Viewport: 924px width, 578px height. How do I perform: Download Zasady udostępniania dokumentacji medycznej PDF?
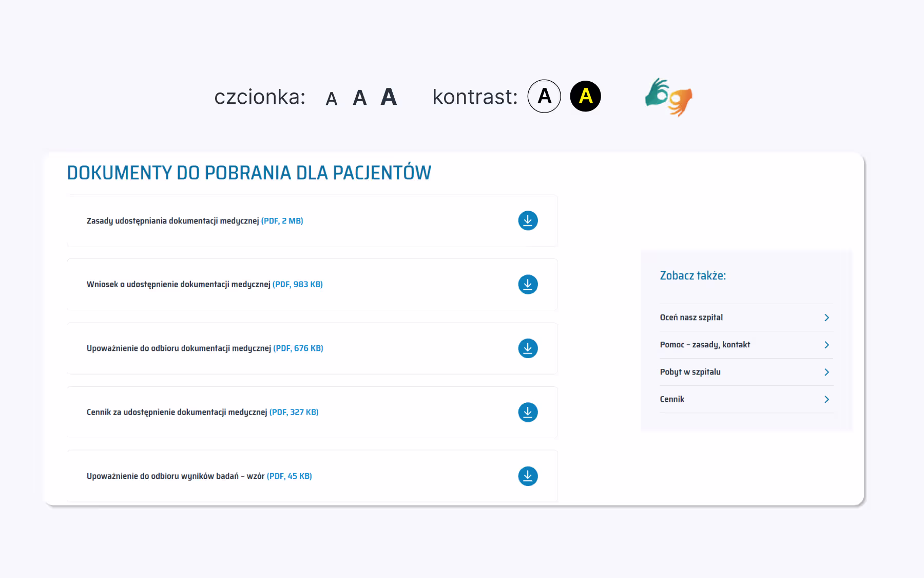(528, 220)
